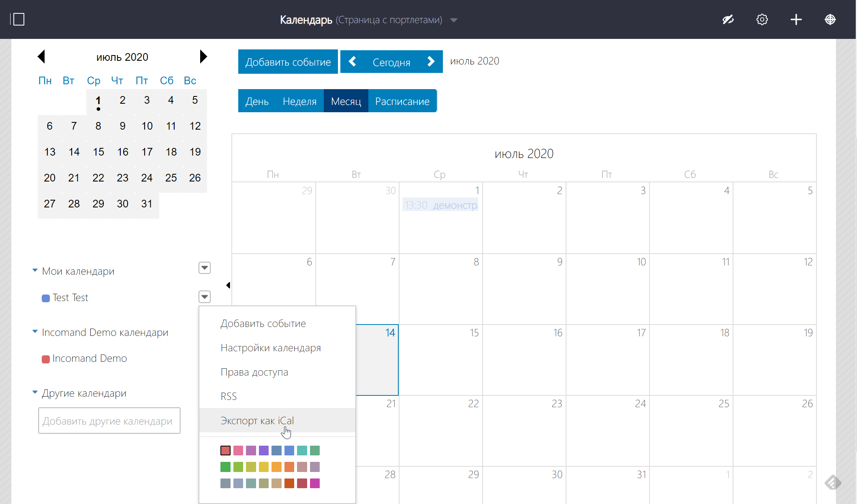Pick the selected red color swatch

tap(225, 451)
